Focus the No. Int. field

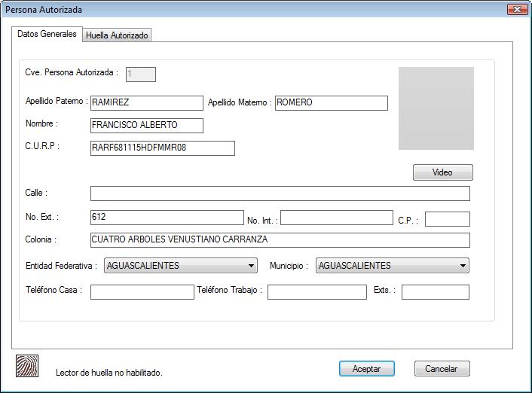(336, 218)
